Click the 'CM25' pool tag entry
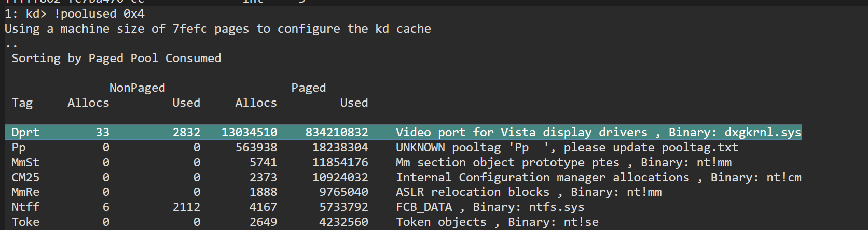 (x=25, y=177)
